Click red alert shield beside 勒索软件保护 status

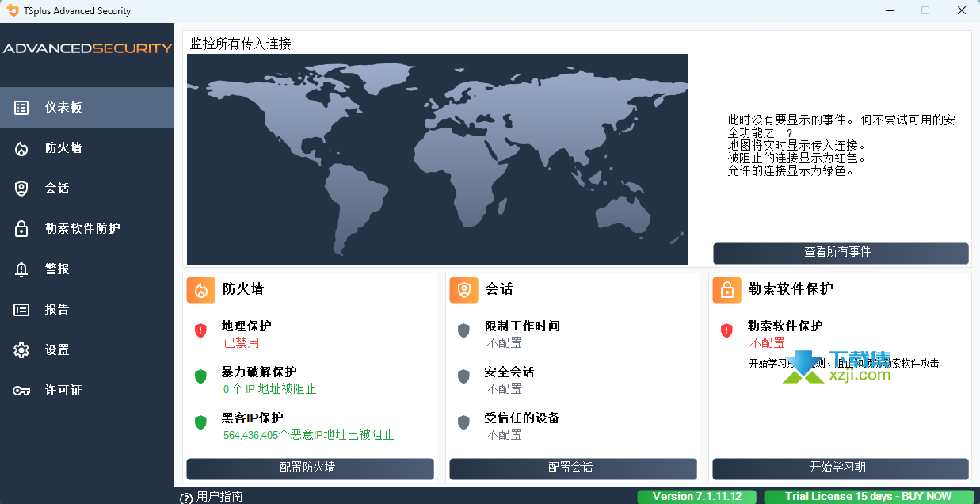click(726, 330)
